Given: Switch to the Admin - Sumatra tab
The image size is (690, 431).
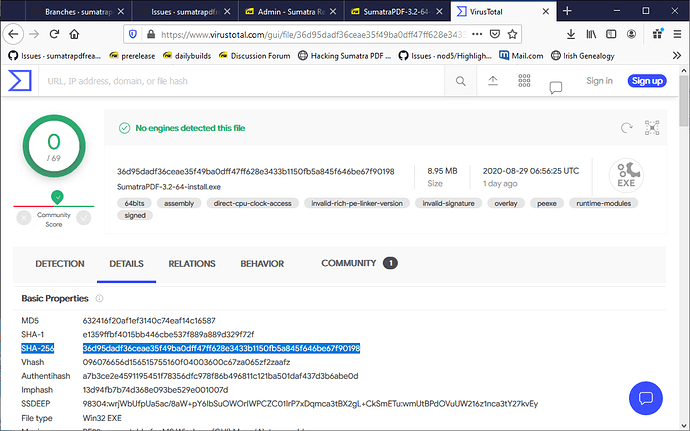Looking at the screenshot, I should click(x=291, y=11).
